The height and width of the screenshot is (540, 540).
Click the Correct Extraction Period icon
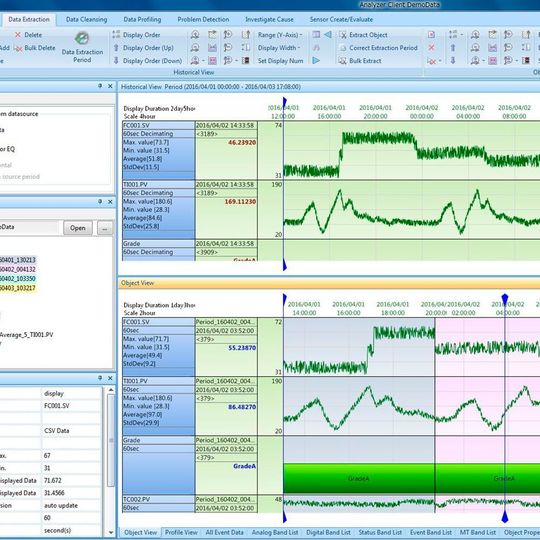(x=343, y=48)
